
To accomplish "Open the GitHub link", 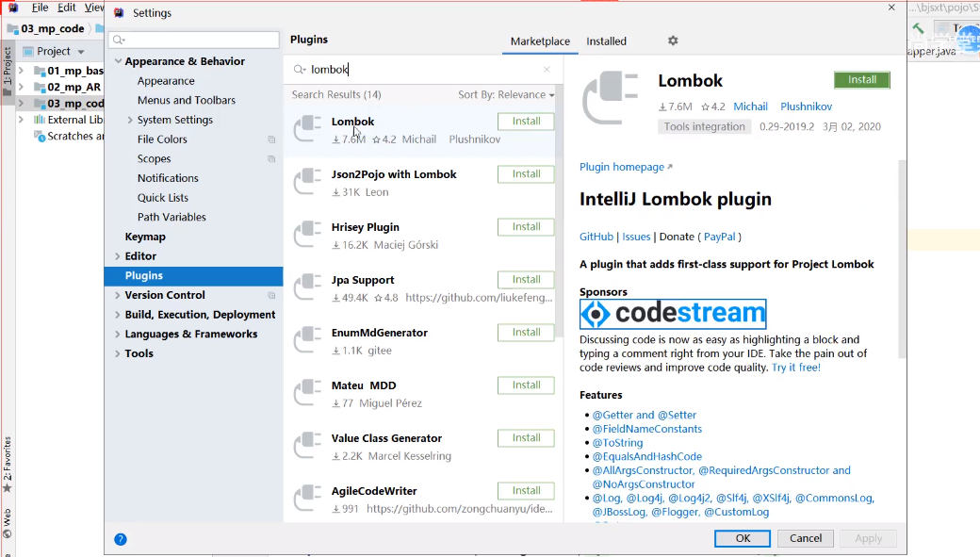I will coord(596,237).
